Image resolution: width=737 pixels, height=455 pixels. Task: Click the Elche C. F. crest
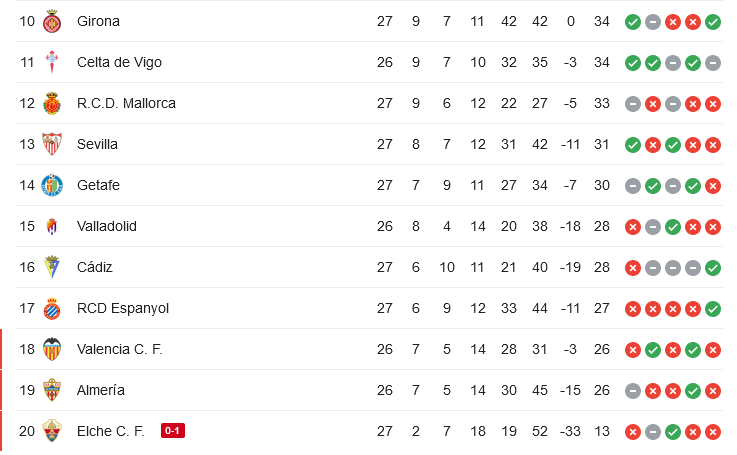pyautogui.click(x=52, y=431)
